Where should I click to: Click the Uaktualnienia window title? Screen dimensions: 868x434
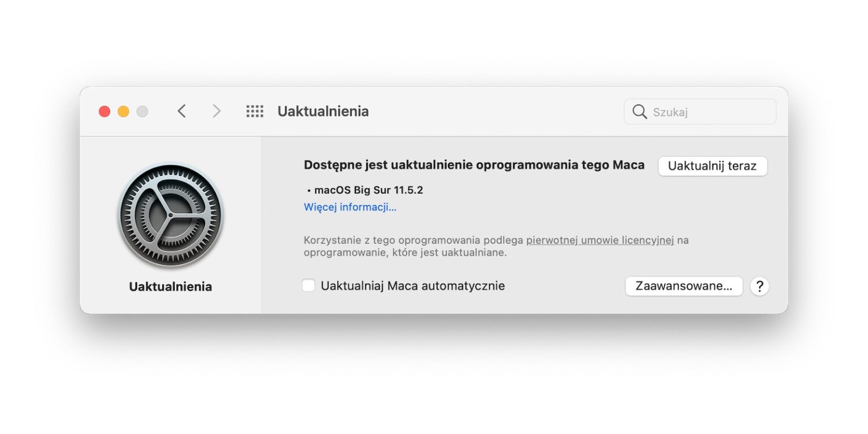click(x=323, y=111)
